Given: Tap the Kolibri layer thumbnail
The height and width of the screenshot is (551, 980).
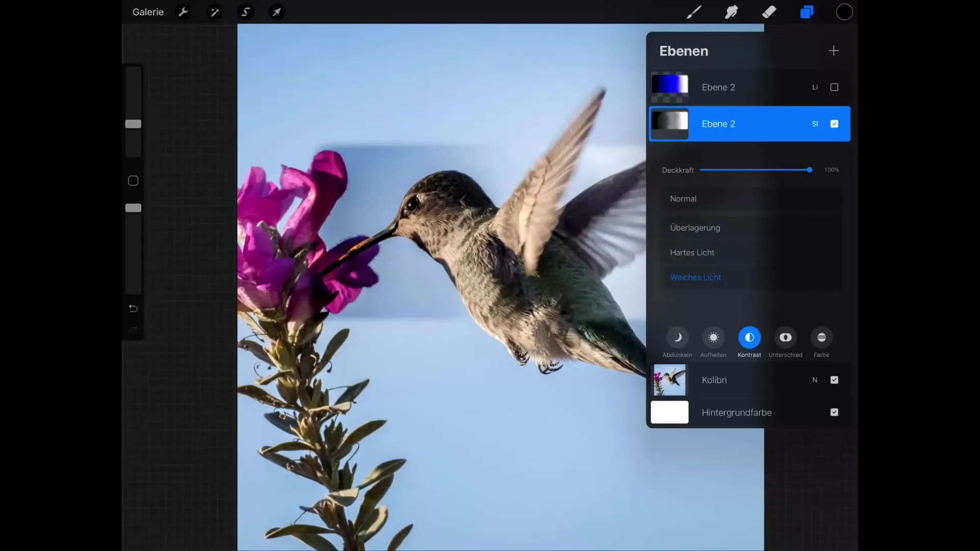Looking at the screenshot, I should click(669, 380).
